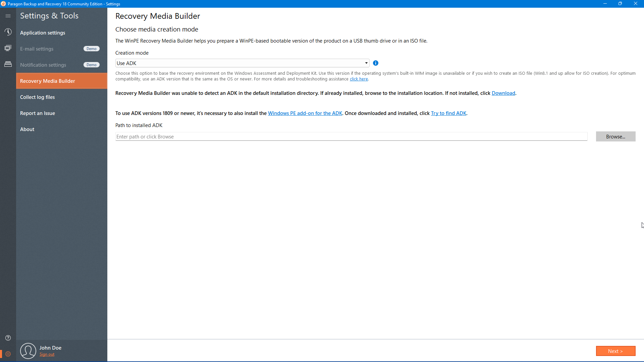
Task: Click the blue info icon beside Creation mode
Action: pyautogui.click(x=376, y=63)
